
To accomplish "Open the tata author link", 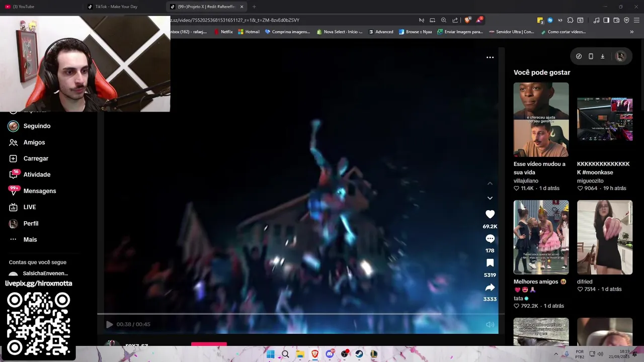I will 518,298.
